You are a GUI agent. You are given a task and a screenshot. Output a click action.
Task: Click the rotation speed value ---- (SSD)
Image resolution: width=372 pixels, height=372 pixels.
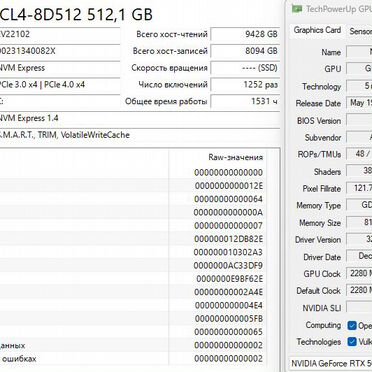245,68
